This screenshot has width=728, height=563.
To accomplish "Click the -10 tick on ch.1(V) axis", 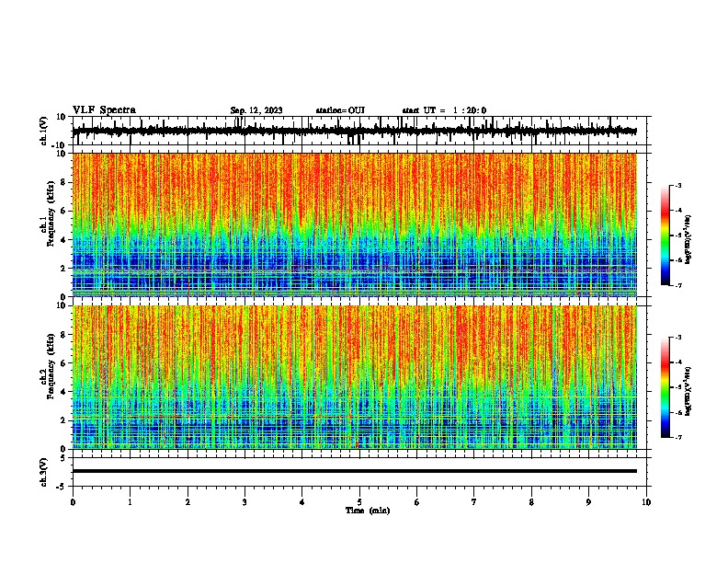I will (59, 145).
